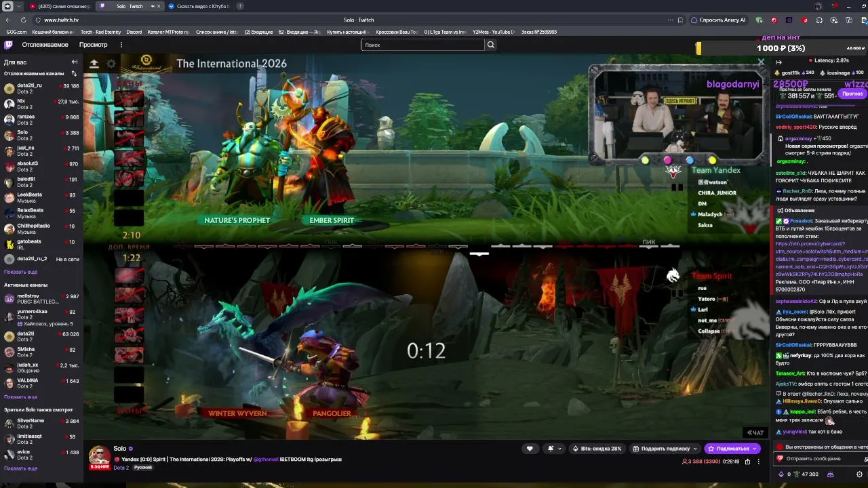Click the 'Bits: скидка 28%' button

point(597,449)
